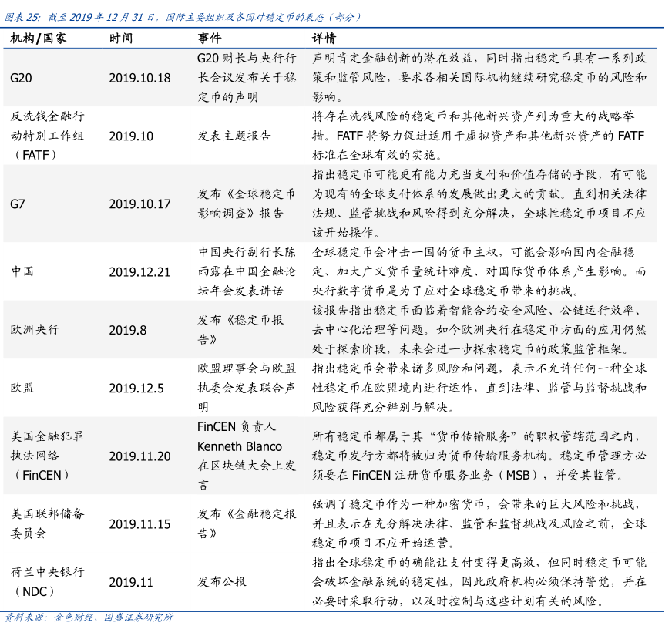Click the date 2019.12.21

139,271
